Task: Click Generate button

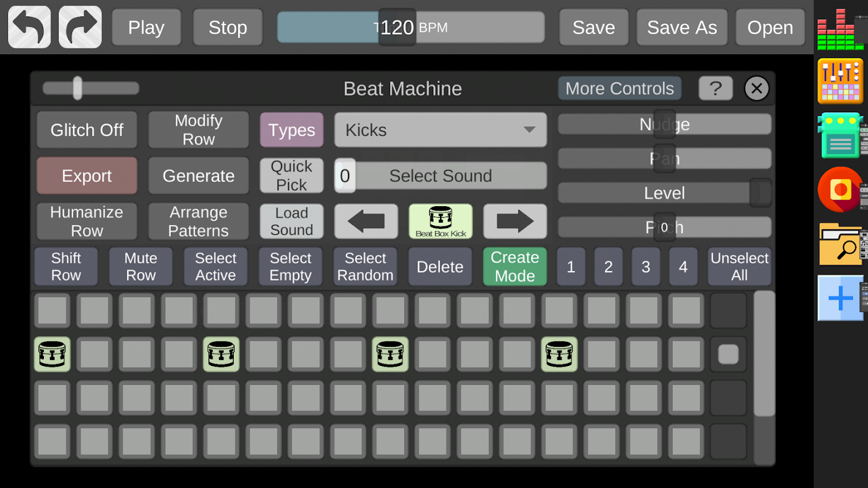Action: (x=198, y=176)
